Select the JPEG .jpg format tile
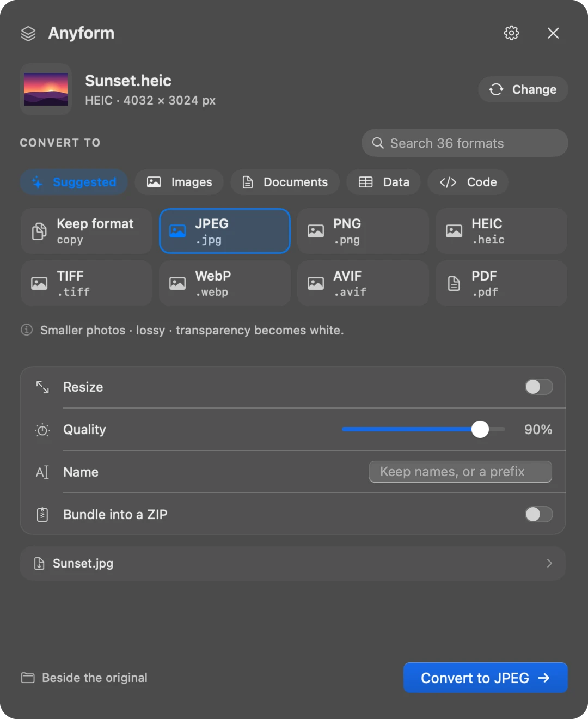 pyautogui.click(x=225, y=231)
